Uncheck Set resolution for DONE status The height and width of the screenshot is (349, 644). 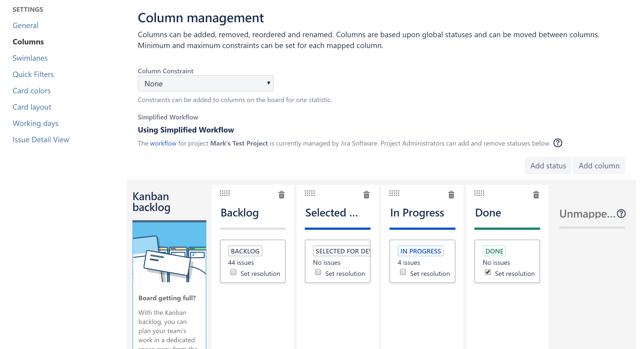click(488, 272)
